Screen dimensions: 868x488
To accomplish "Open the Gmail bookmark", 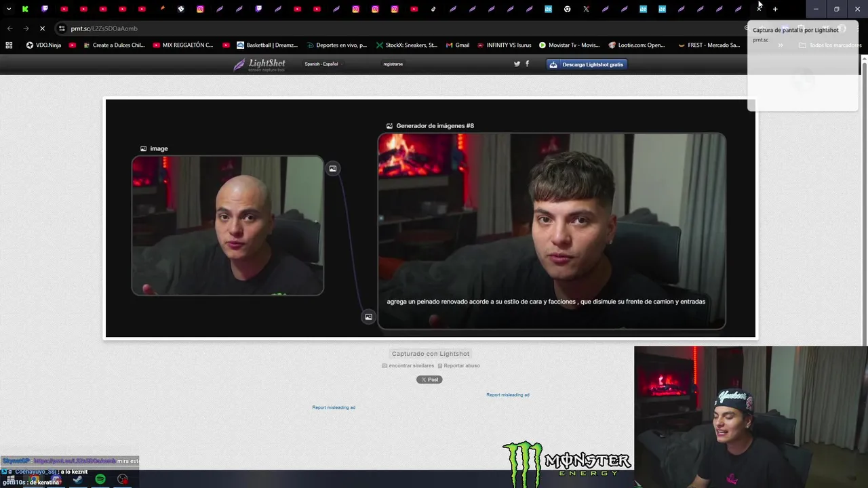I will point(458,45).
